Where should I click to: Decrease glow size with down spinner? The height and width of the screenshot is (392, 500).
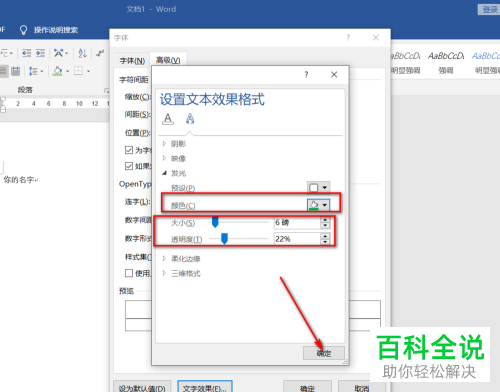(x=325, y=225)
